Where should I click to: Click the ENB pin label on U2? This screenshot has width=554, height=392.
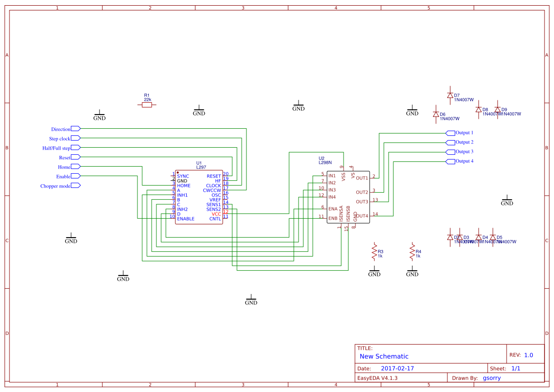(333, 218)
